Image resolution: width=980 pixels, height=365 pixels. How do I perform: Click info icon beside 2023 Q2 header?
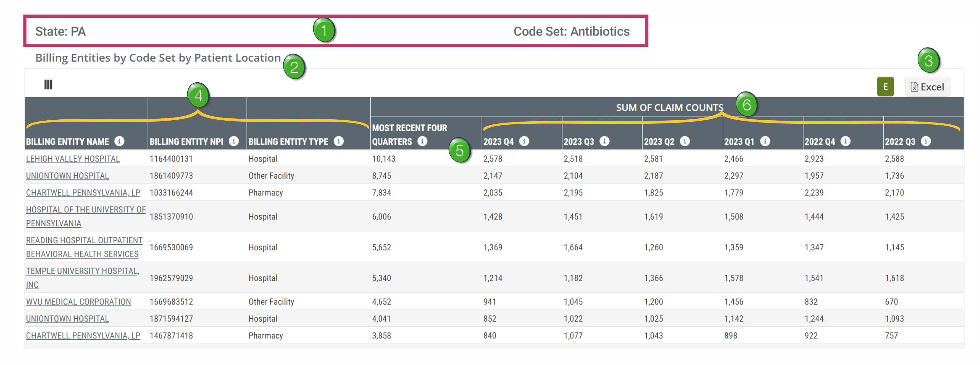[x=684, y=141]
